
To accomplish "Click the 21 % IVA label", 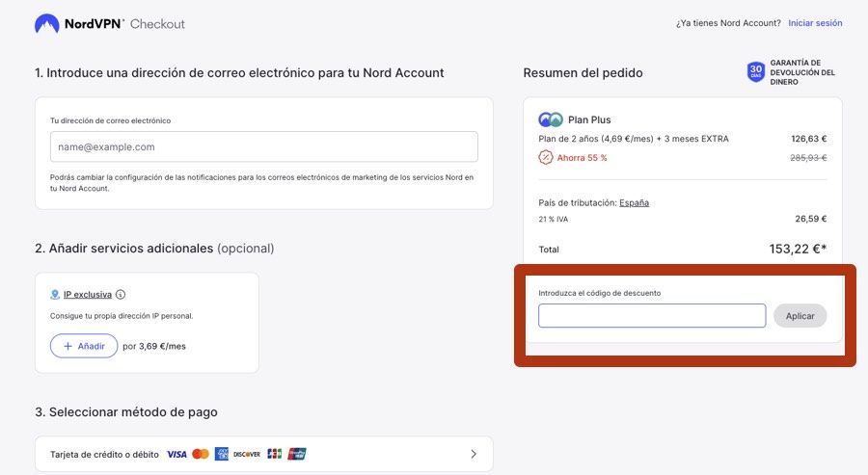I will point(553,220).
